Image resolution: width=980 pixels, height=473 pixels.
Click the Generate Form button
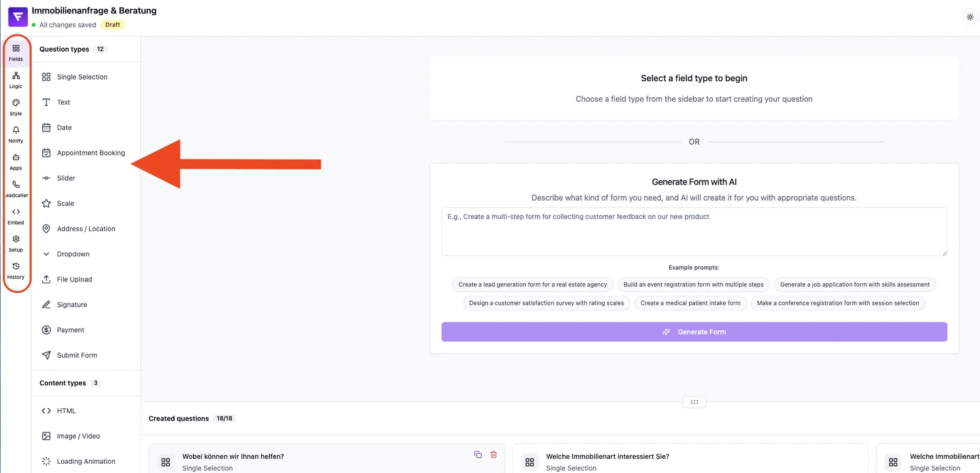tap(694, 332)
